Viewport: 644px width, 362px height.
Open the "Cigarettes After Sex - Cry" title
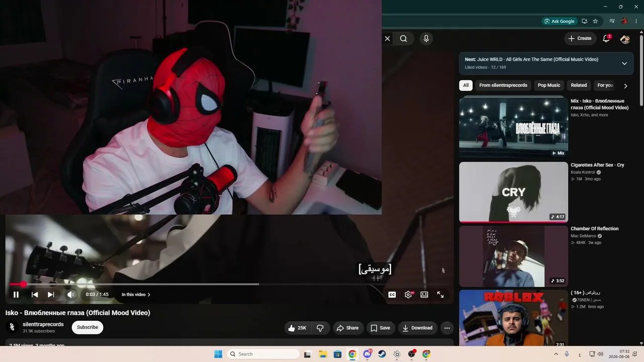tap(597, 165)
